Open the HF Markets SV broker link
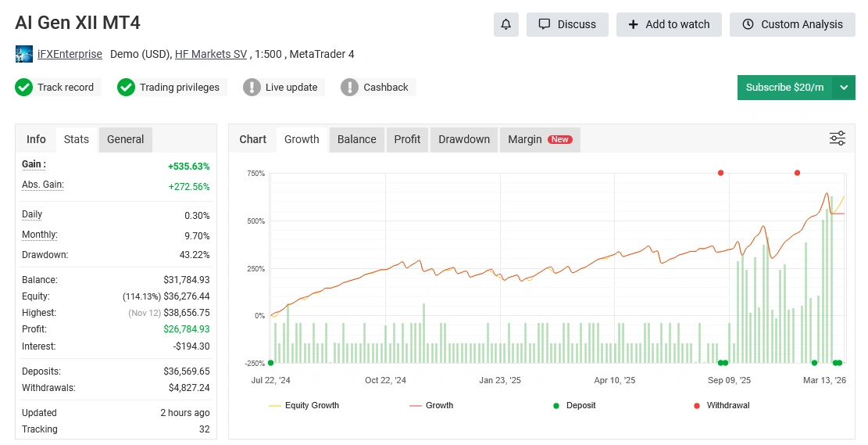The image size is (868, 445). click(211, 54)
